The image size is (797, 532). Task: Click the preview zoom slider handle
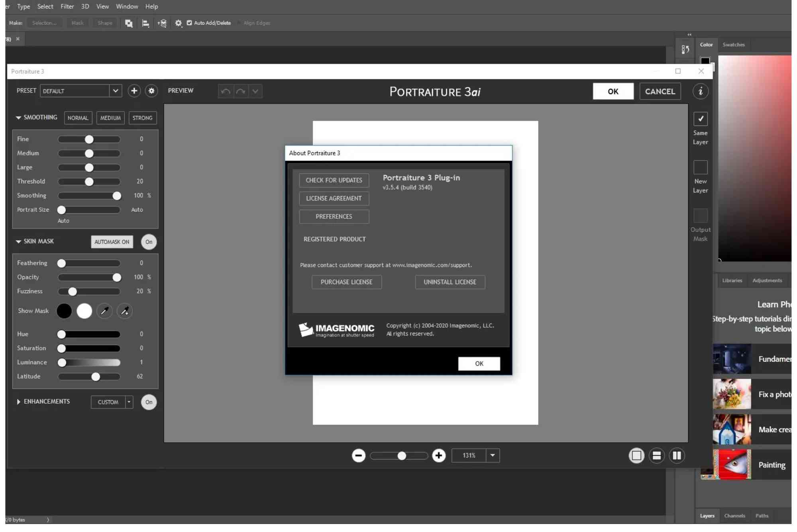pos(402,456)
